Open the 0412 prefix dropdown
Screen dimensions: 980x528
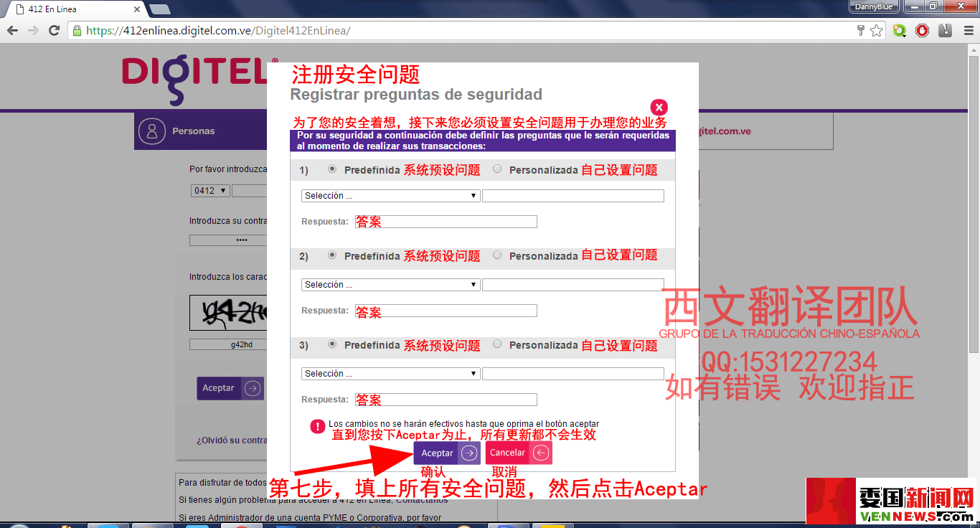pyautogui.click(x=210, y=191)
